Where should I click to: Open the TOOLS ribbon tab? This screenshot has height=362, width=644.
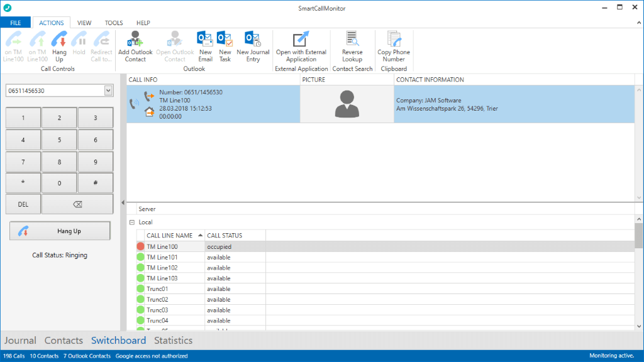[x=113, y=22]
